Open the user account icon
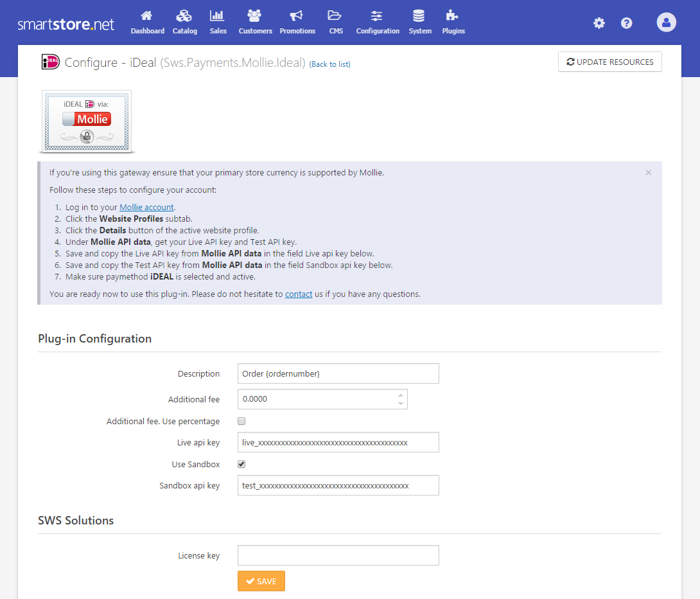Screen dimensions: 700x599 click(x=666, y=22)
